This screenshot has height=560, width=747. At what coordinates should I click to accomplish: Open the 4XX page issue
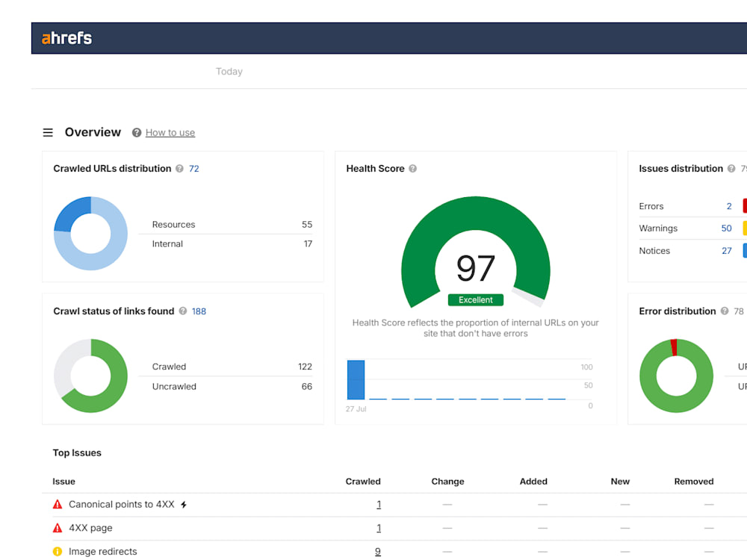pos(90,528)
